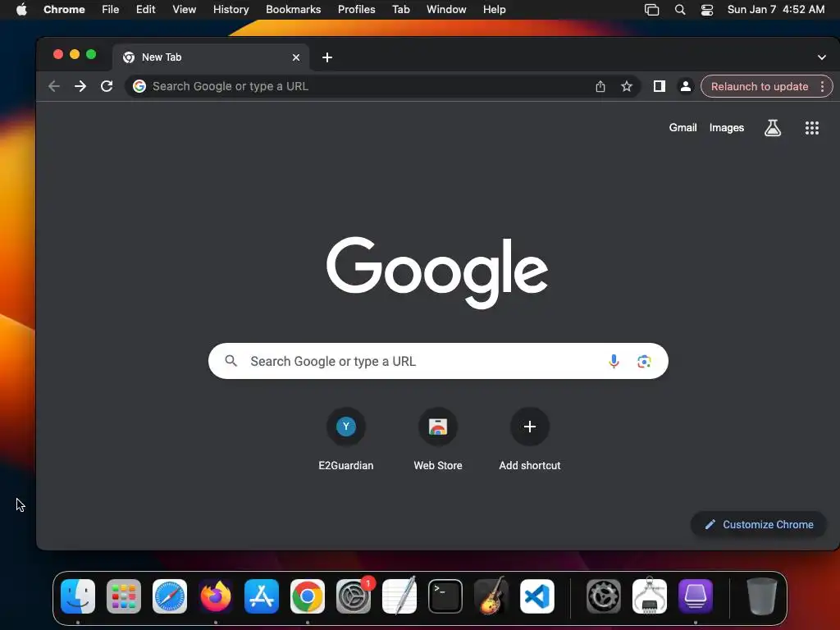Open Spotlight search in the menu bar
The image size is (840, 630).
point(680,10)
